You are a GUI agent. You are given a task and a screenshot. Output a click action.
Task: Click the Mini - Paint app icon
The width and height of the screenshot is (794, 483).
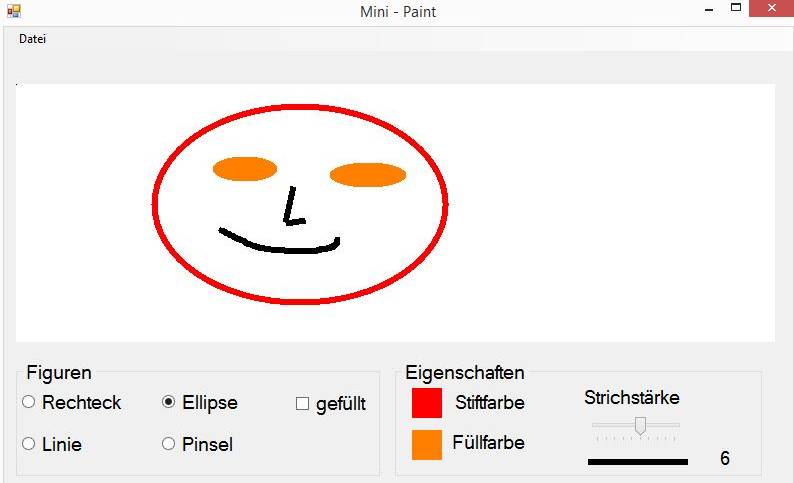click(14, 11)
